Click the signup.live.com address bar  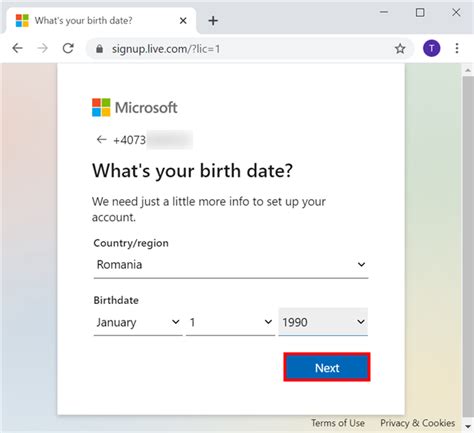click(250, 49)
